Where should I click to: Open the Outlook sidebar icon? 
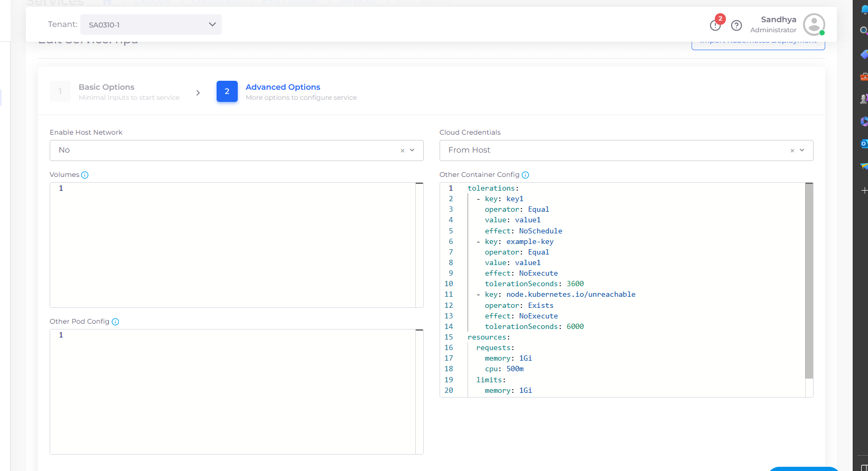coord(864,144)
